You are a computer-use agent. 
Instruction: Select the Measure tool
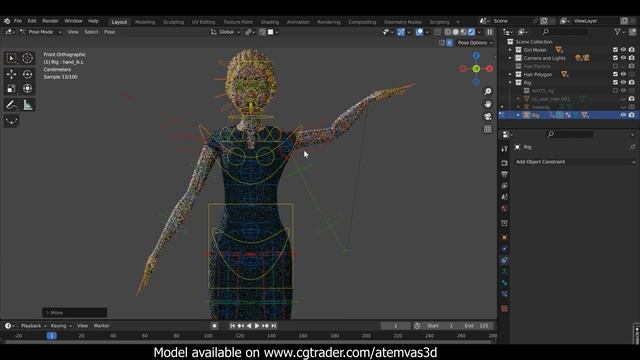coord(27,105)
